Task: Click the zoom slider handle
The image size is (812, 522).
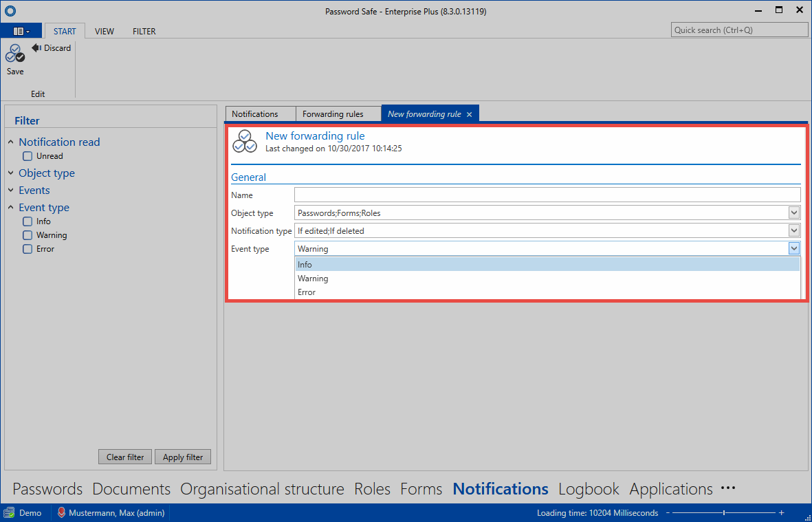Action: point(724,512)
